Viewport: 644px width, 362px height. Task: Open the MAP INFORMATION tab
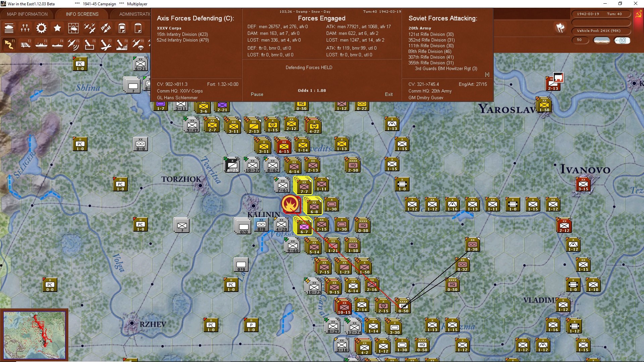tap(27, 14)
